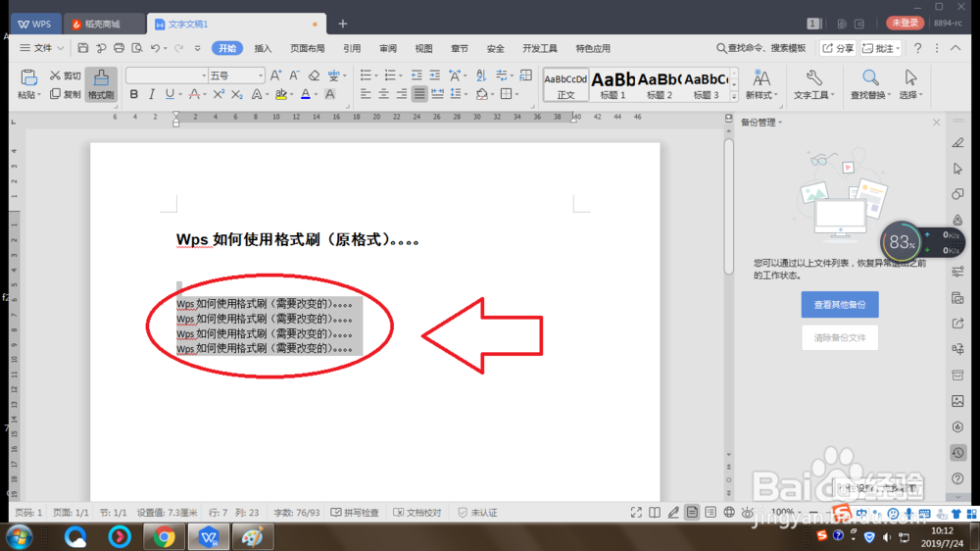Set center text alignment
This screenshot has height=551, width=980.
point(384,94)
